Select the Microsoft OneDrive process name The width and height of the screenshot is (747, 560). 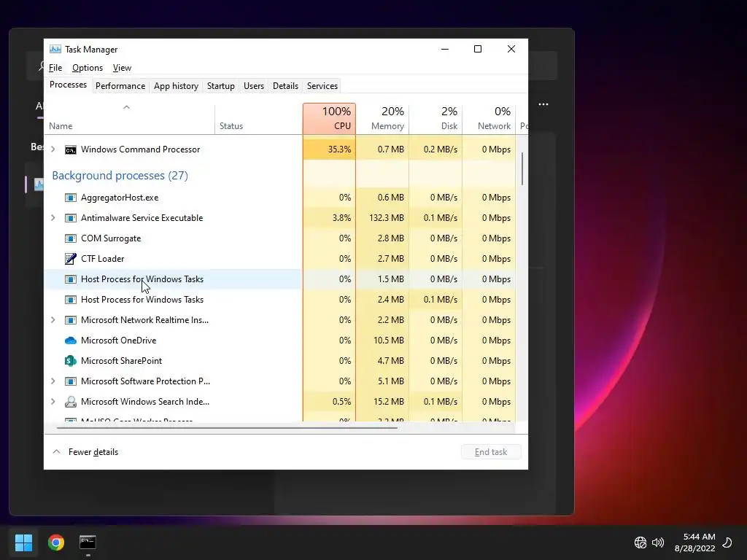119,341
